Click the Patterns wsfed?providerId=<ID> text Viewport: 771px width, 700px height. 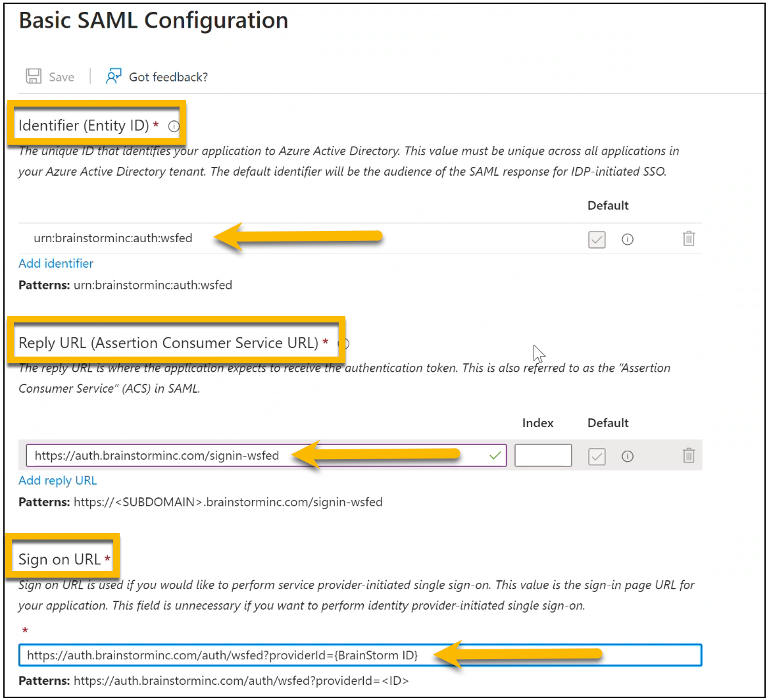coord(214,681)
